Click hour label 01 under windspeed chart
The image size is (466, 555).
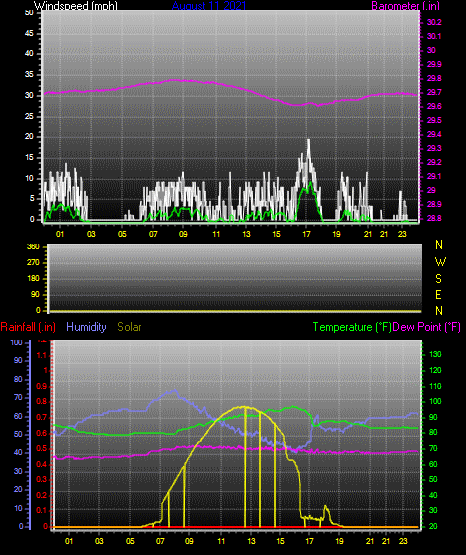pyautogui.click(x=60, y=234)
